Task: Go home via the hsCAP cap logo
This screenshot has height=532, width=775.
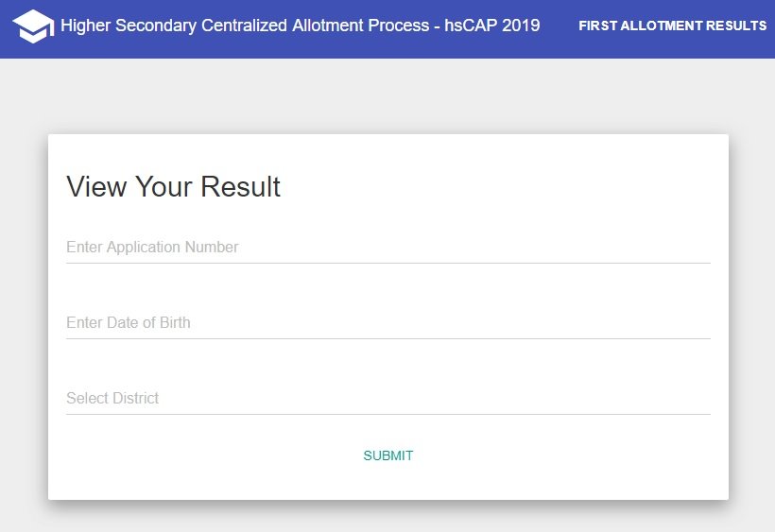Action: pyautogui.click(x=33, y=26)
